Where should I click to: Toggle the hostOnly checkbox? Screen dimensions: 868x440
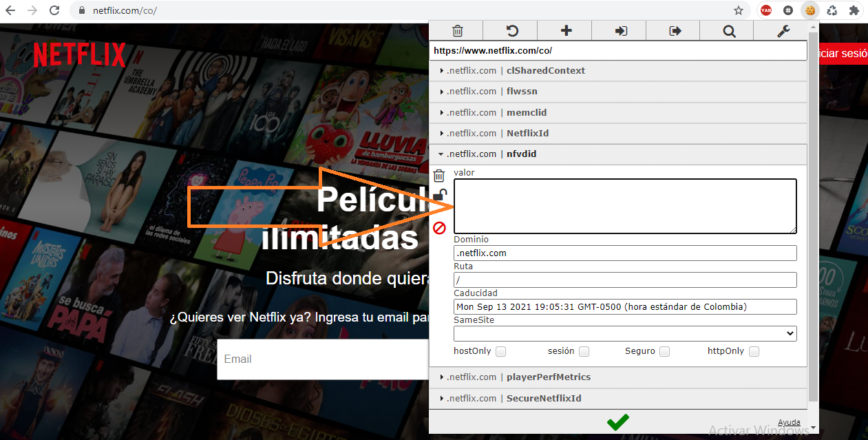click(x=500, y=351)
